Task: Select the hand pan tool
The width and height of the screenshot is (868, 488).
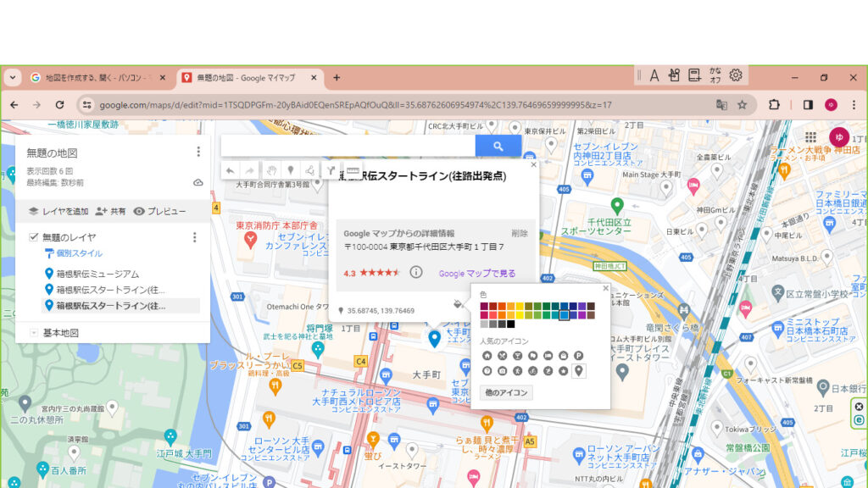Action: (x=270, y=170)
